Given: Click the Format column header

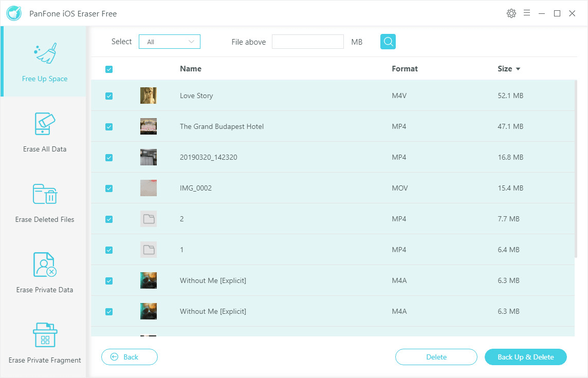Looking at the screenshot, I should pyautogui.click(x=405, y=68).
